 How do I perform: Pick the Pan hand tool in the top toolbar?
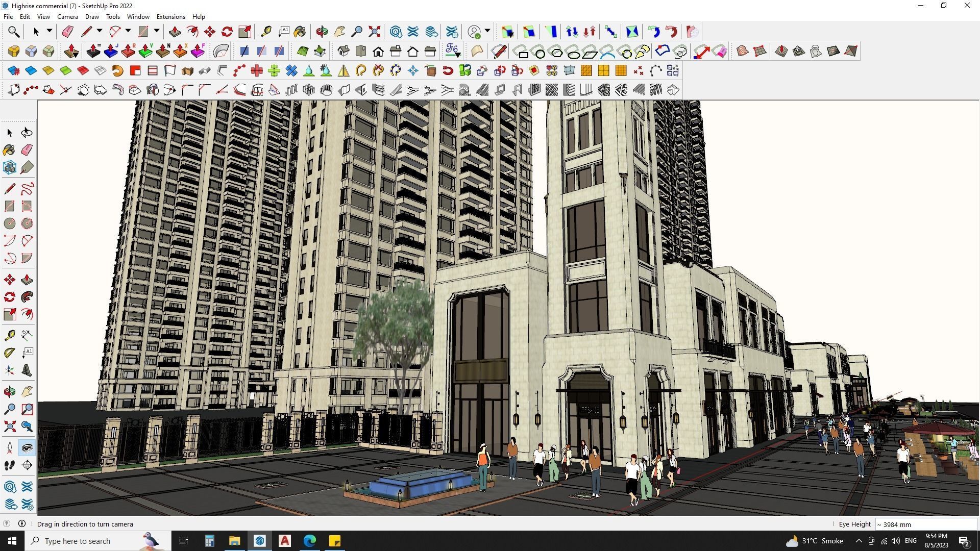[339, 32]
